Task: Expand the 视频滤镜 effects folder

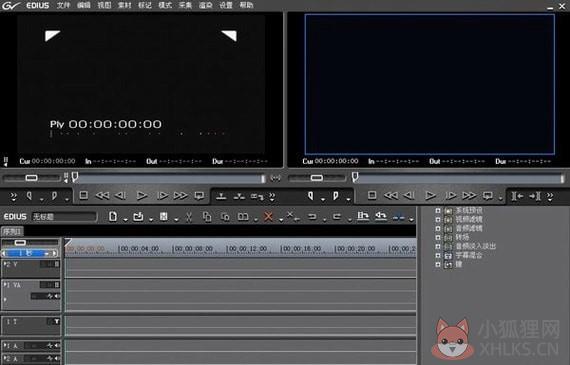Action: pos(438,220)
